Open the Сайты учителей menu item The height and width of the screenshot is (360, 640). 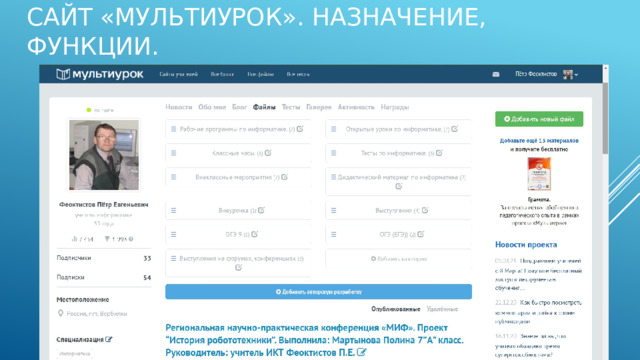pyautogui.click(x=178, y=74)
